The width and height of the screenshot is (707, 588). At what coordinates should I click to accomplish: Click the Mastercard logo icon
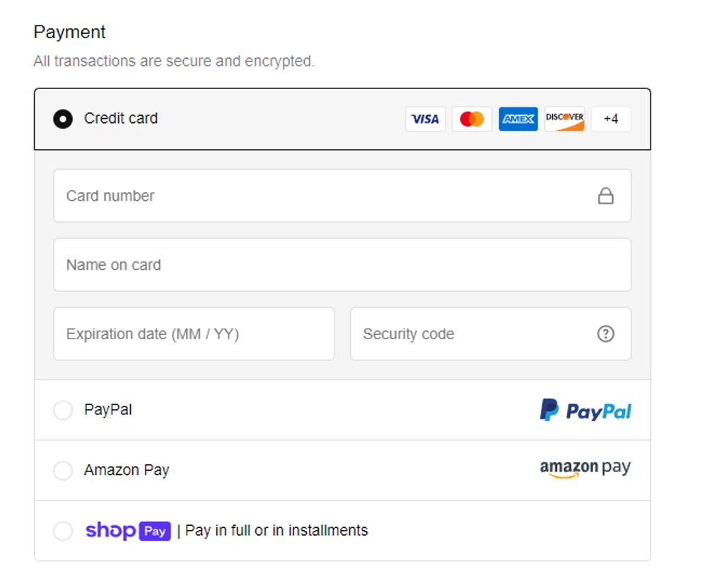coord(472,119)
